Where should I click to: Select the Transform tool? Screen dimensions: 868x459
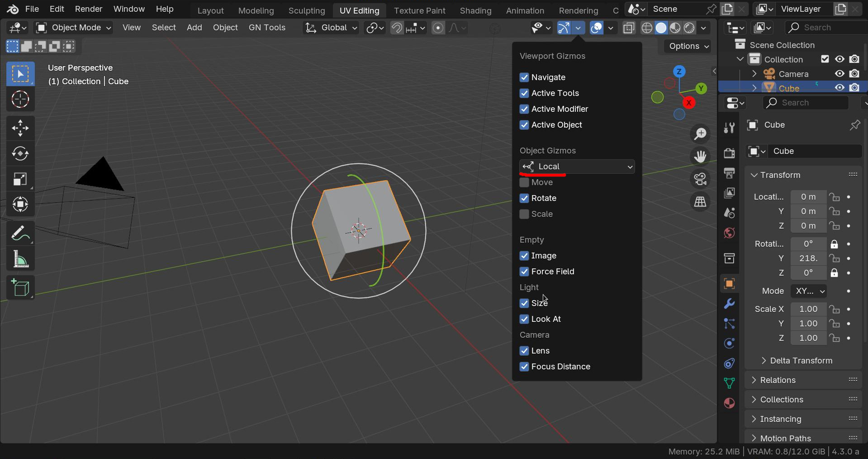point(20,205)
